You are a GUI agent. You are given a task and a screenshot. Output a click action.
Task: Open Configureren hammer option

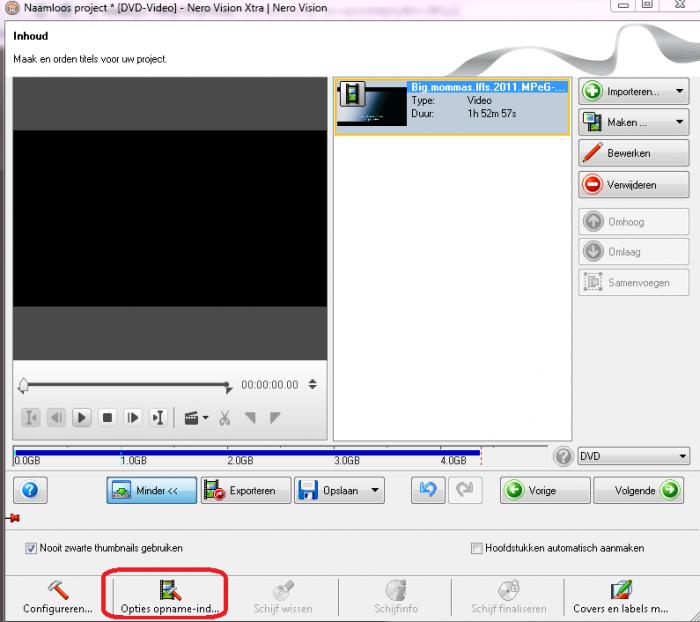pos(58,597)
